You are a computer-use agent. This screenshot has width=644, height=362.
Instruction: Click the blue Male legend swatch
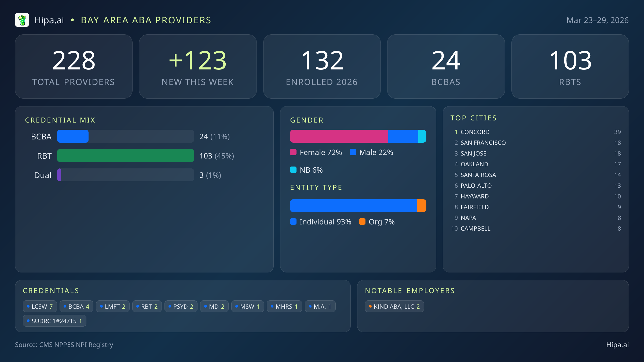pos(353,152)
